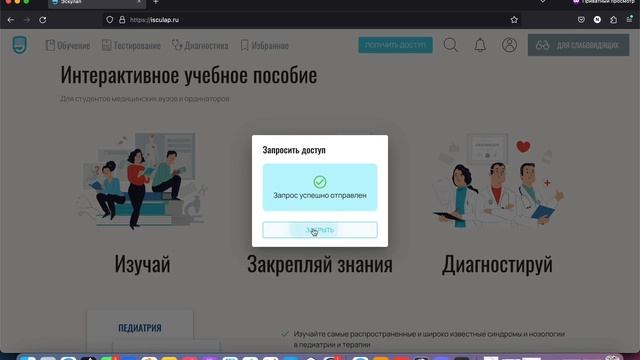Viewport: 640px width, 360px height.
Task: Open the Диагностика menu item
Action: point(200,45)
